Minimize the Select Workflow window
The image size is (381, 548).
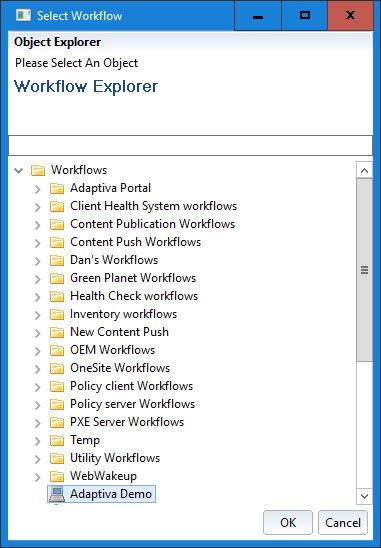pos(258,15)
